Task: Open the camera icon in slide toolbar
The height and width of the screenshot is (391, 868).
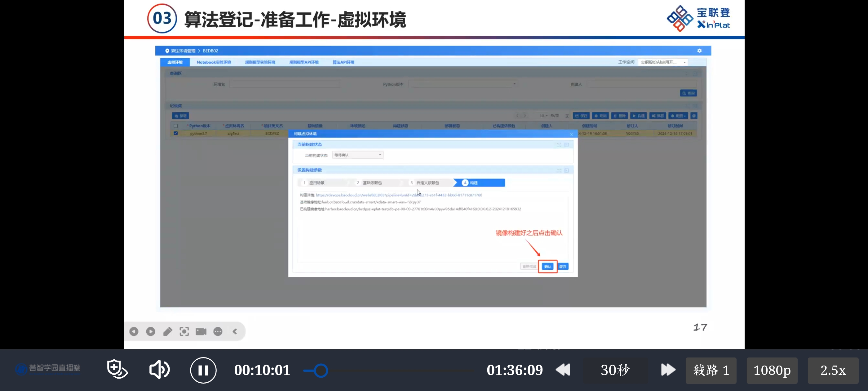Action: pyautogui.click(x=201, y=331)
